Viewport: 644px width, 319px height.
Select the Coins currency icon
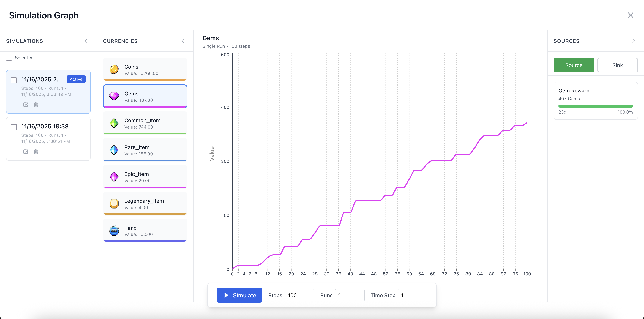tap(114, 70)
